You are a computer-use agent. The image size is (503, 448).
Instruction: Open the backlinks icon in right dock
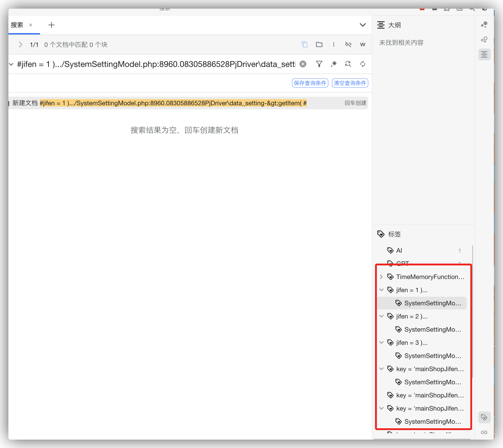pyautogui.click(x=484, y=432)
